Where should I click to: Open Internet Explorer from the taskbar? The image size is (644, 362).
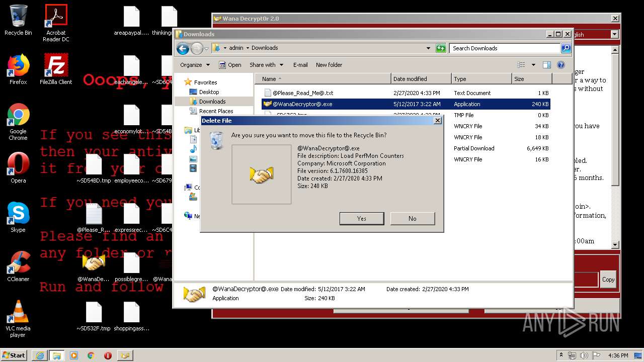pos(40,355)
